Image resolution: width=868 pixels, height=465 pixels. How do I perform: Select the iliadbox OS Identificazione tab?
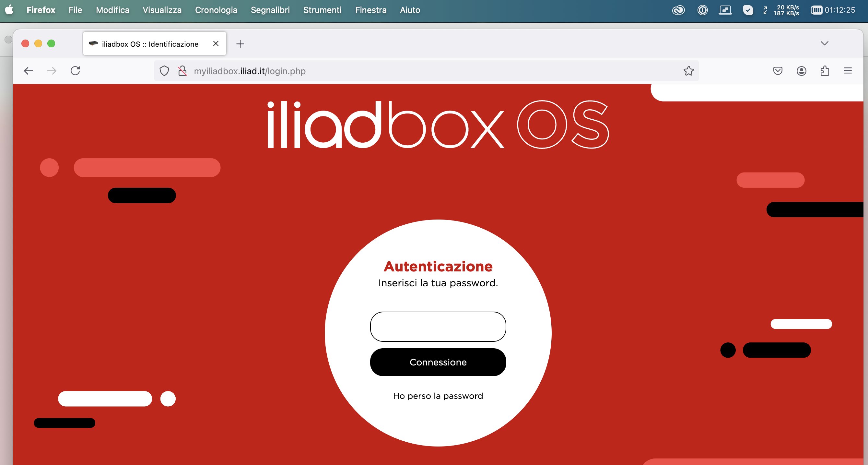click(154, 43)
